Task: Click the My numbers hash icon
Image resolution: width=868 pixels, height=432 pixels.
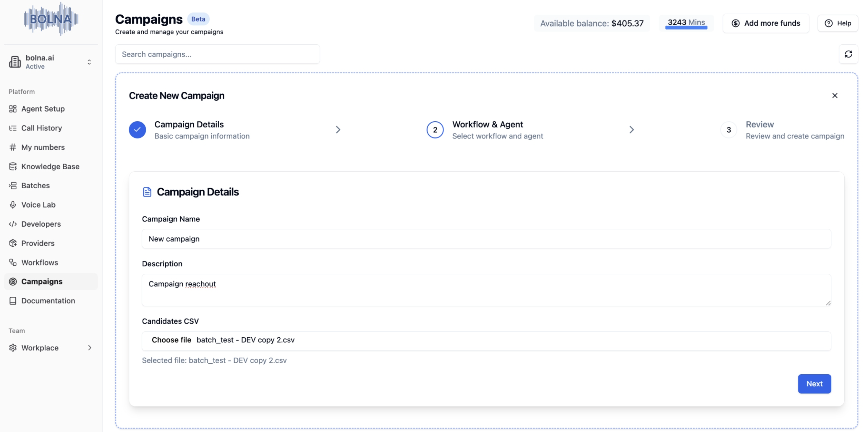Action: [x=13, y=147]
